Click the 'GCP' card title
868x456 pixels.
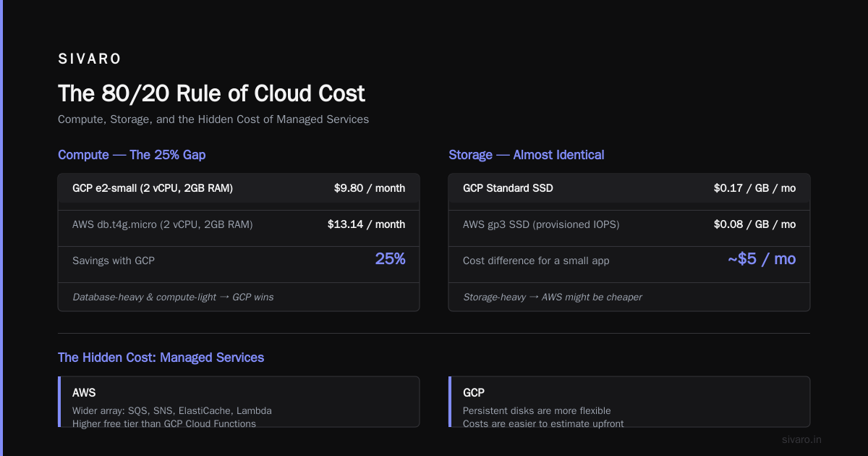click(474, 393)
